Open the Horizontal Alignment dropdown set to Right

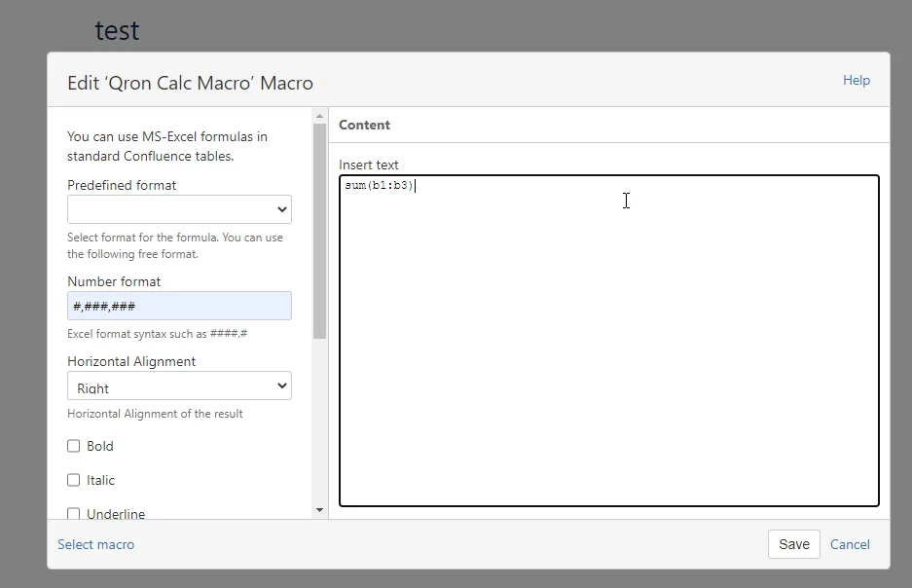tap(179, 386)
